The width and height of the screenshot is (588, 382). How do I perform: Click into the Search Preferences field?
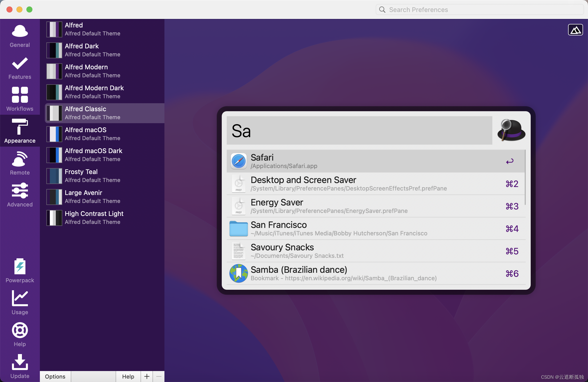pos(480,9)
